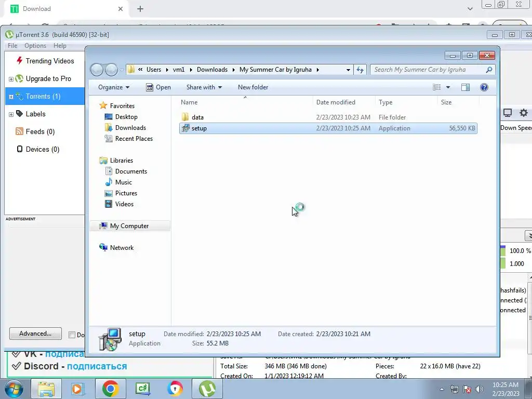Select My Computer in navigation pane

(129, 226)
